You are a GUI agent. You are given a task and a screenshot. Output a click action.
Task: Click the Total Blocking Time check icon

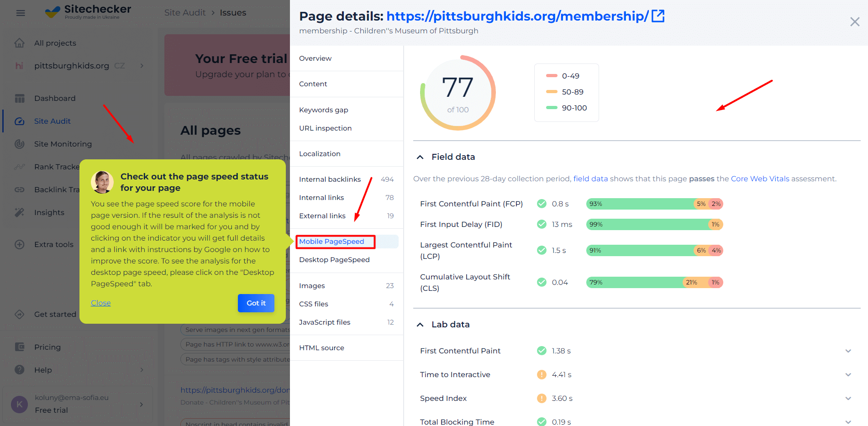pyautogui.click(x=542, y=422)
